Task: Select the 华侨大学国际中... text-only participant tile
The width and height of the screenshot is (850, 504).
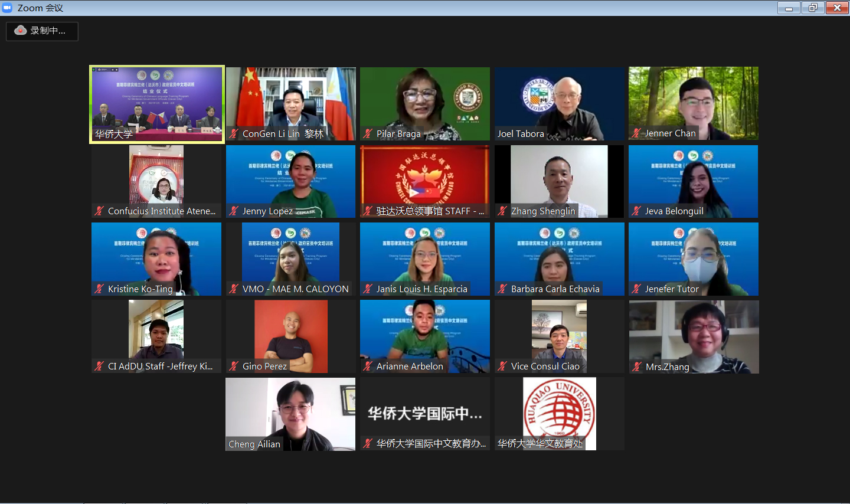Action: [x=425, y=413]
